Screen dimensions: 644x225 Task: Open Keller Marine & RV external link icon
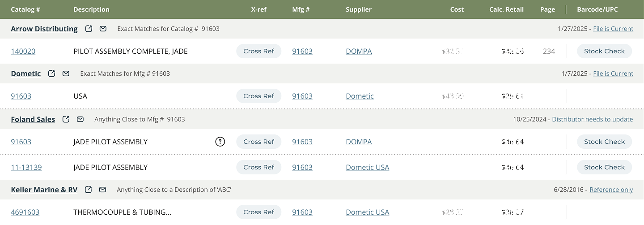click(x=88, y=190)
